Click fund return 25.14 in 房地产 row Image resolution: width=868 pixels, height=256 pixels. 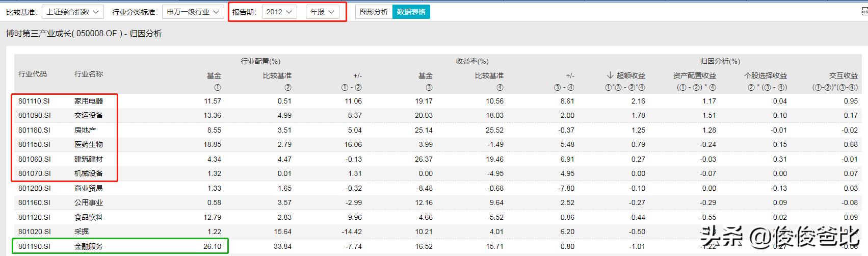coord(424,130)
